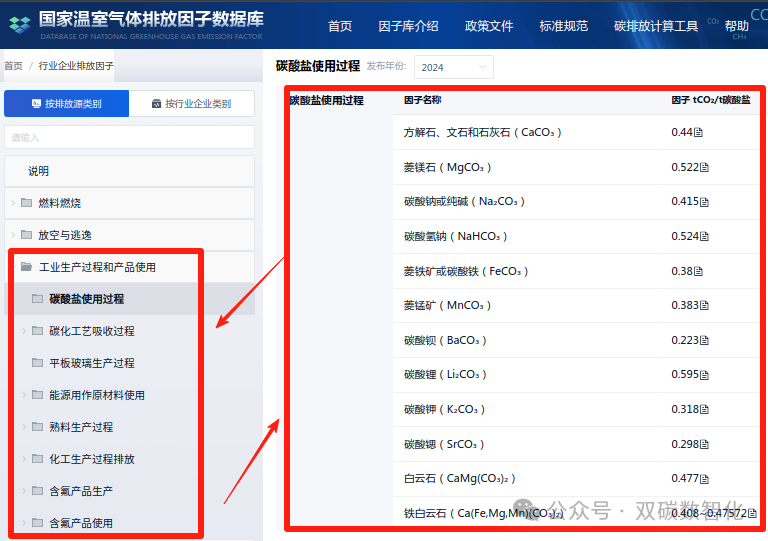Screen dimensions: 768x541
Task: Open 碳排放计算工具 in top navigation
Action: pyautogui.click(x=656, y=26)
